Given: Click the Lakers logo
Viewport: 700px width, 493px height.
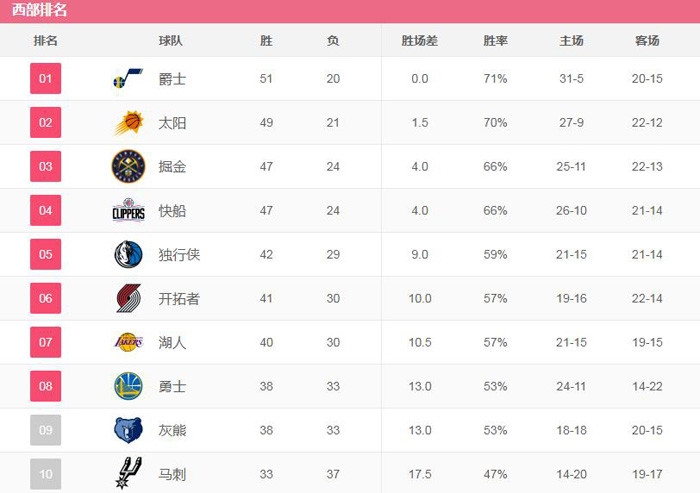Looking at the screenshot, I should 129,342.
